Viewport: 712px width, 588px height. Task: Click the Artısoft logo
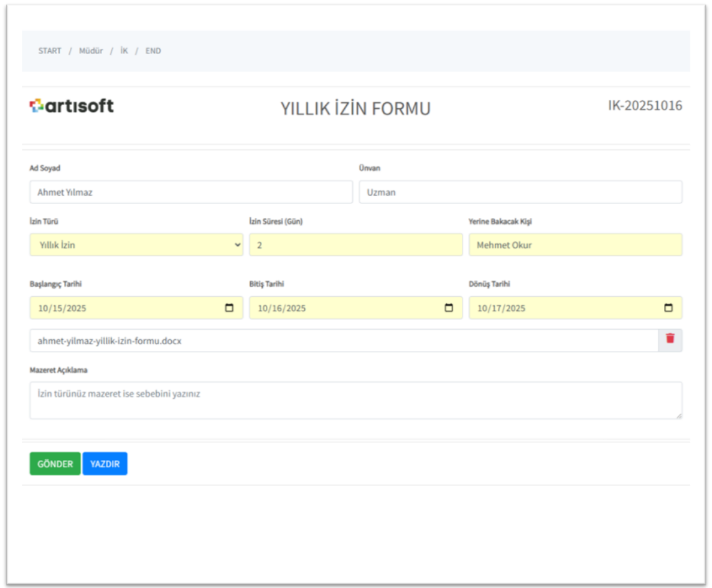(x=72, y=106)
